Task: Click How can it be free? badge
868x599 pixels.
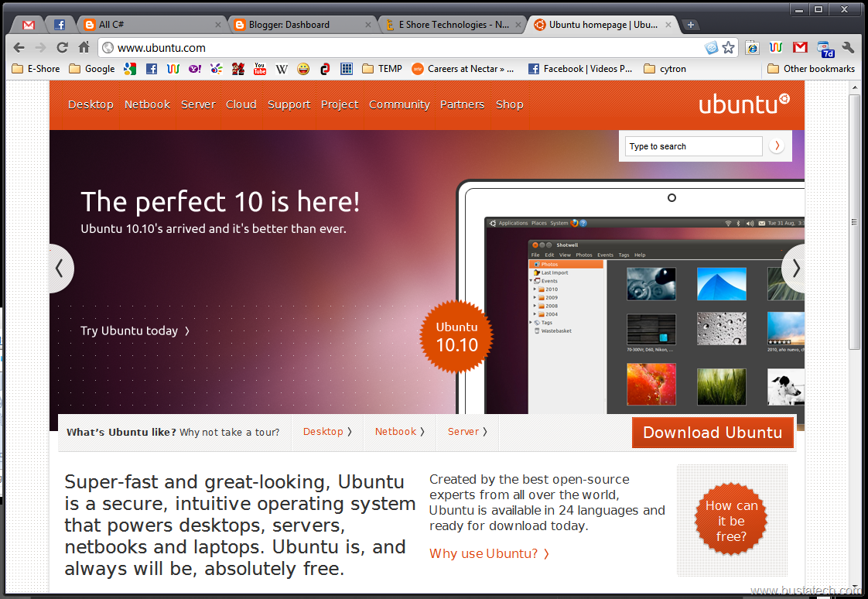Action: point(731,520)
